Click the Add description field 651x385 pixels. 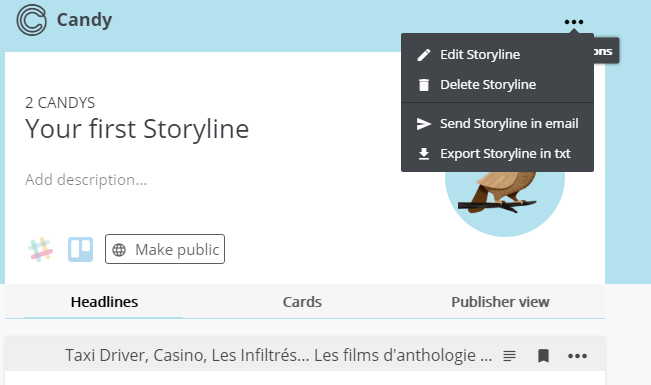pos(86,180)
